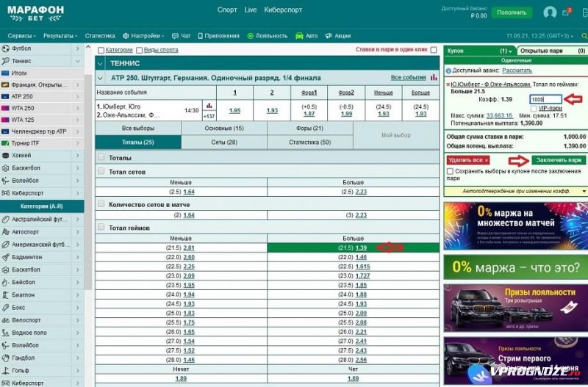This screenshot has width=588, height=387.
Task: Tick the VIP-пари checkbox
Action: 534,108
